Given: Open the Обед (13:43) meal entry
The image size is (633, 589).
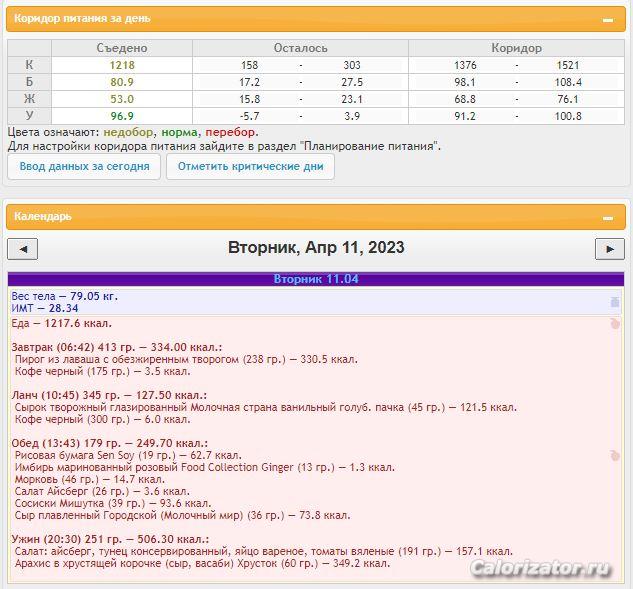Looking at the screenshot, I should [x=110, y=443].
